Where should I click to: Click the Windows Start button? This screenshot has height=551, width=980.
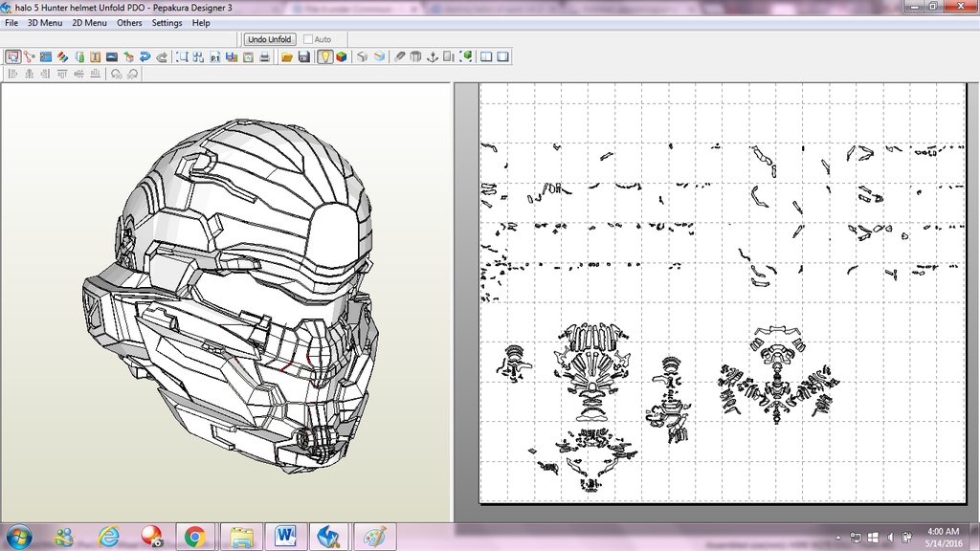click(x=18, y=536)
